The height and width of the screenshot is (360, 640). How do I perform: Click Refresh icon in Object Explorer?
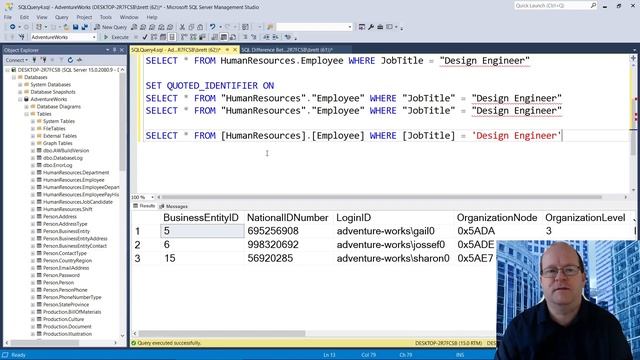[x=70, y=60]
